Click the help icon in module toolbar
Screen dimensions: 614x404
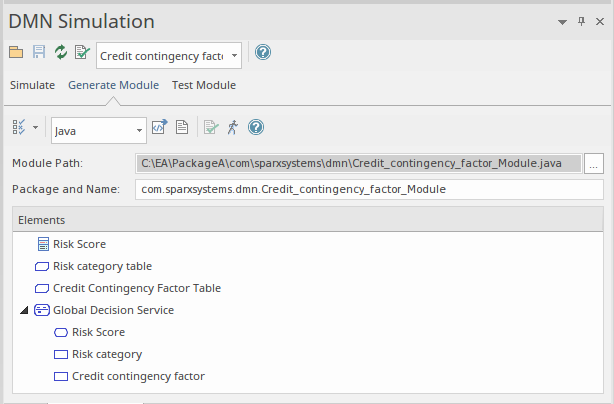point(256,127)
